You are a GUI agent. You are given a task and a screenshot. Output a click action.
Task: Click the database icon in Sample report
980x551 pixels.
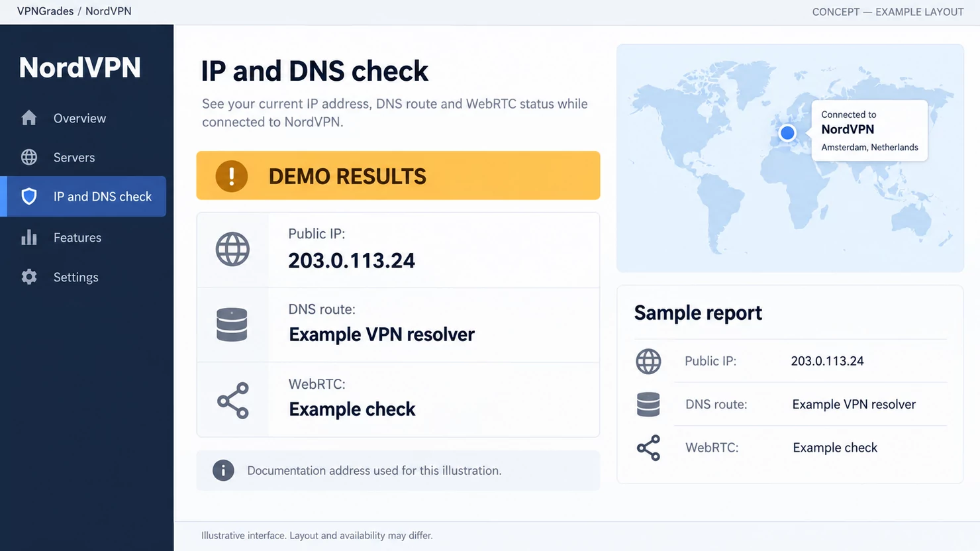click(648, 404)
